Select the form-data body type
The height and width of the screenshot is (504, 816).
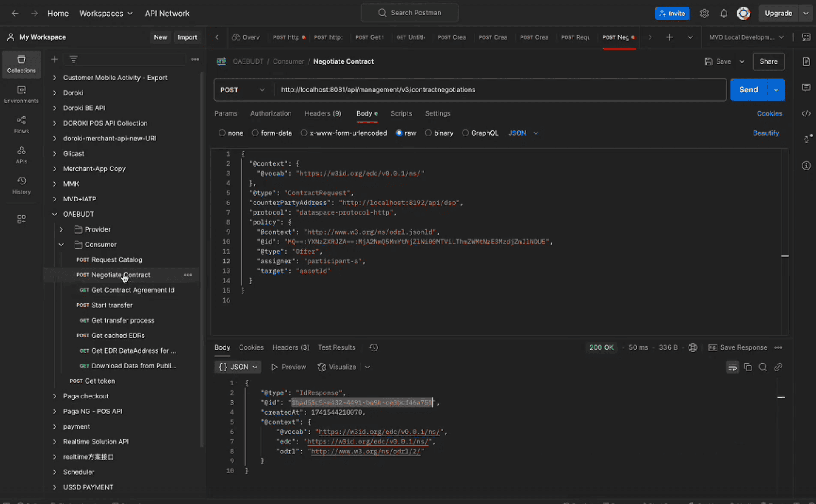click(x=255, y=133)
